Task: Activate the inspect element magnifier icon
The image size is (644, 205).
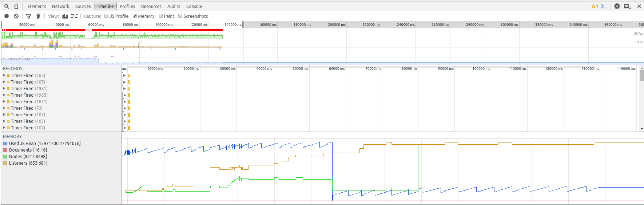Action: [x=7, y=6]
